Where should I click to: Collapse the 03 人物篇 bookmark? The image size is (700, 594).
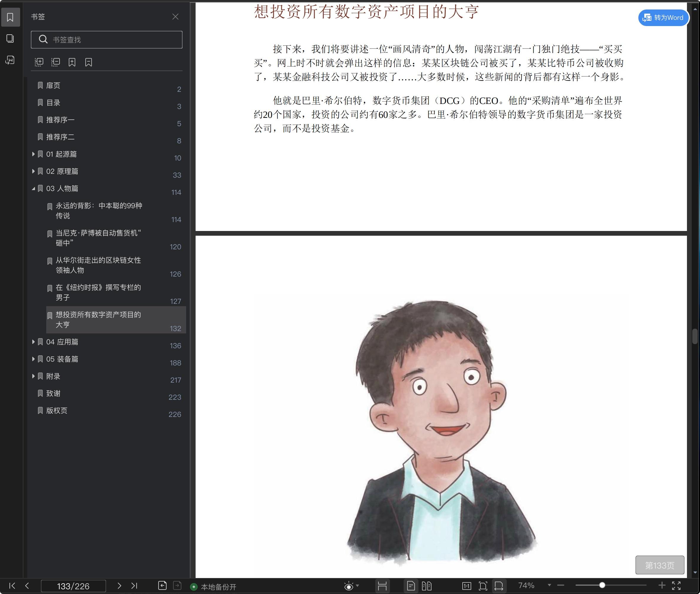coord(33,188)
